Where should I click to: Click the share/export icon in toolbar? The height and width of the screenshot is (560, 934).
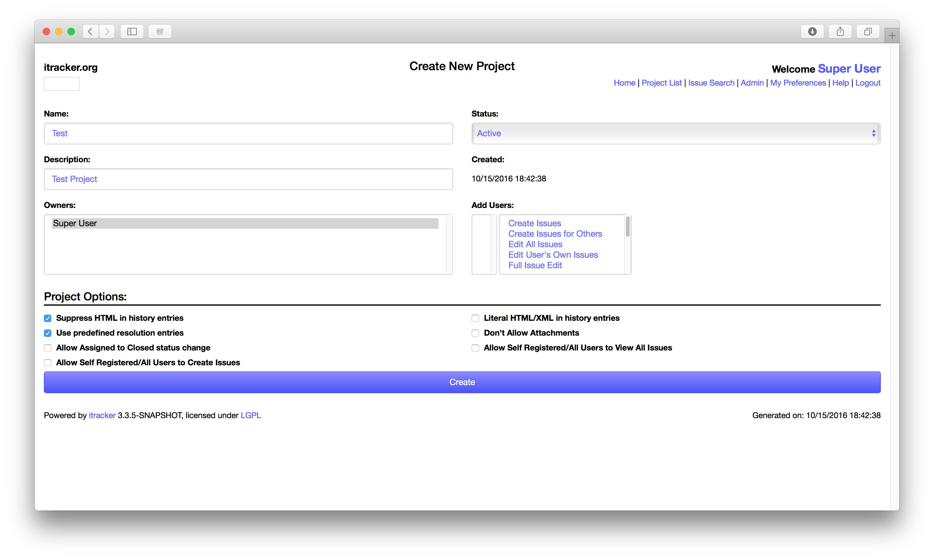click(x=840, y=31)
